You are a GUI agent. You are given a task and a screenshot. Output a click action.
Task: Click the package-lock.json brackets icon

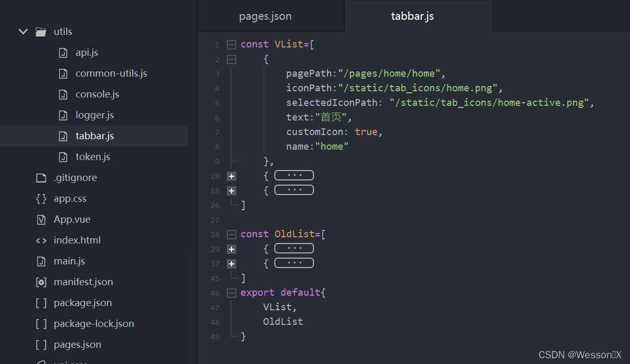[41, 324]
